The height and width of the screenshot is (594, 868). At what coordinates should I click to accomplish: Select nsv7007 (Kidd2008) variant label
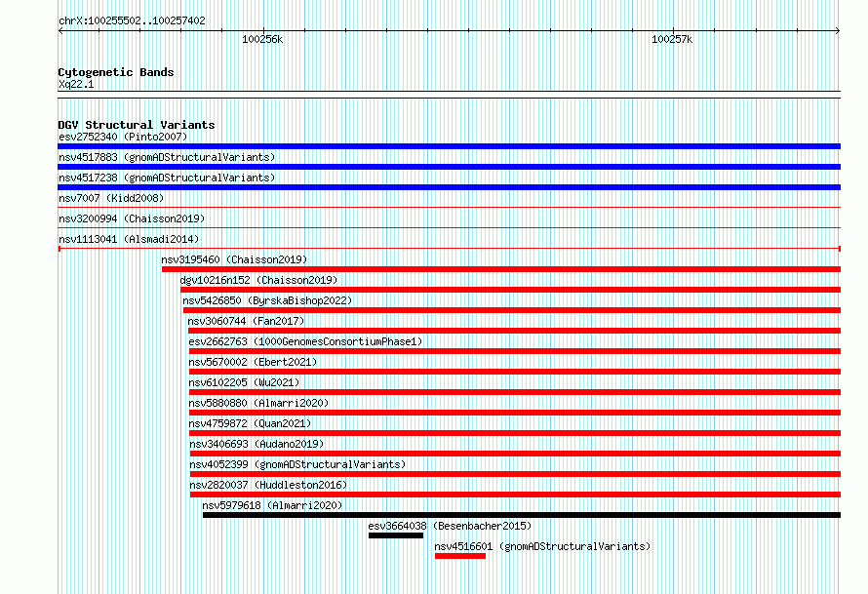tap(111, 198)
